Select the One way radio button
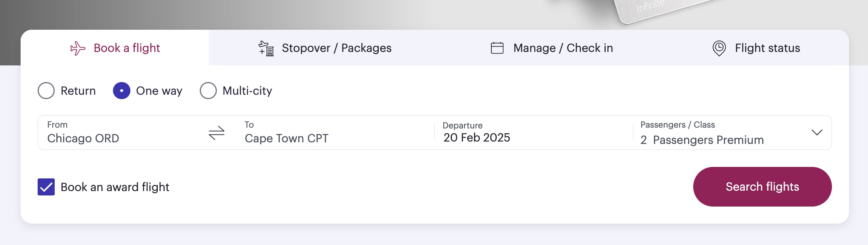This screenshot has width=868, height=245. (122, 91)
